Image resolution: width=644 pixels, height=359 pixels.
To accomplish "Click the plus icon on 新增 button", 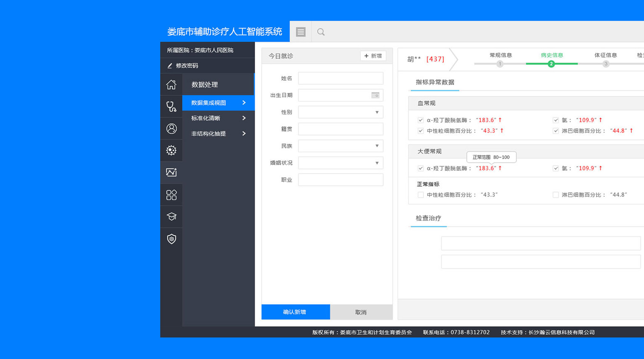I will [366, 56].
